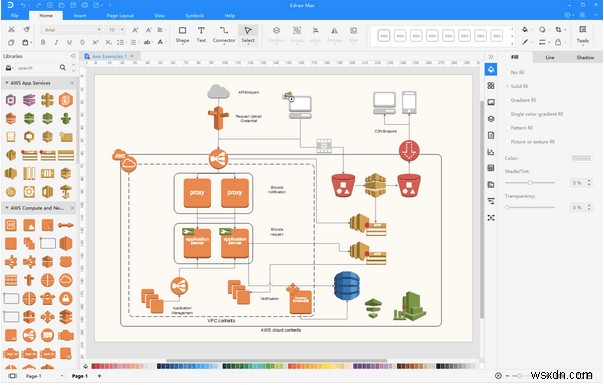Select the Gradient fill option
This screenshot has width=604, height=385.
(x=521, y=100)
